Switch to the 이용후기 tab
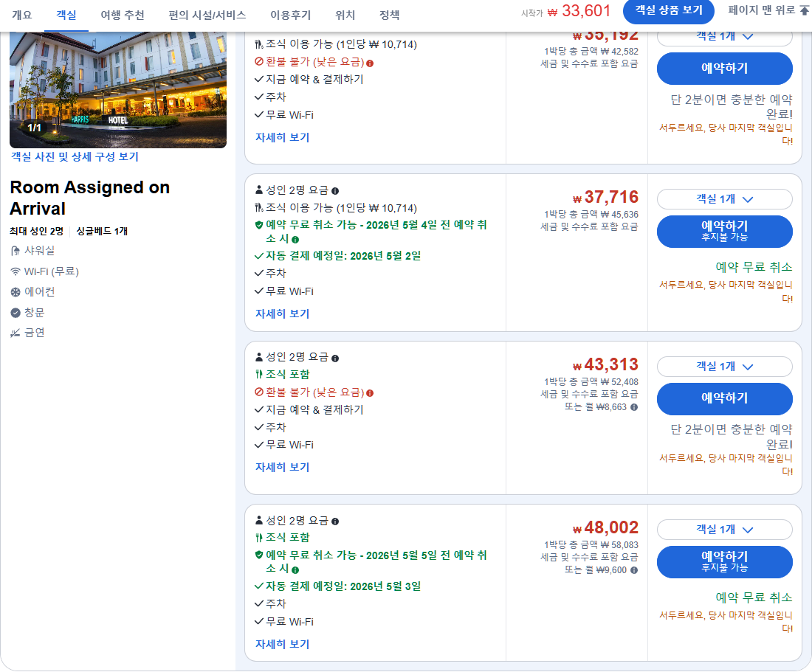This screenshot has height=672, width=812. point(290,15)
